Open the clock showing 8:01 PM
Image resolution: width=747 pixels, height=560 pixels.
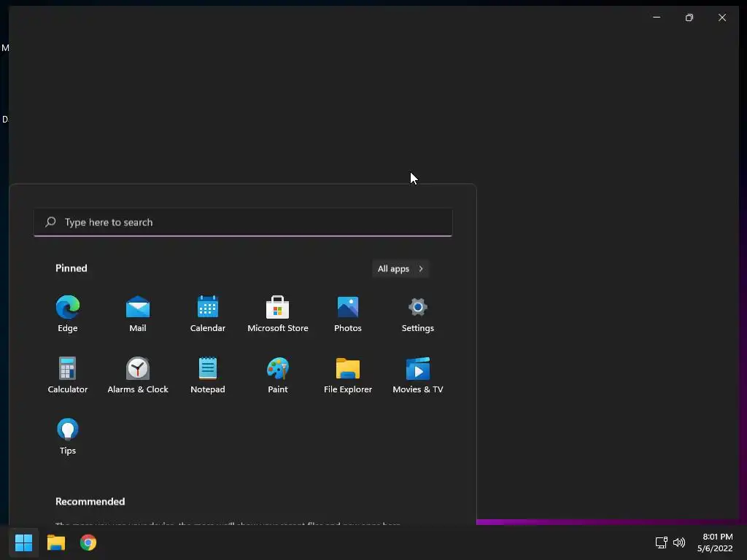click(715, 542)
